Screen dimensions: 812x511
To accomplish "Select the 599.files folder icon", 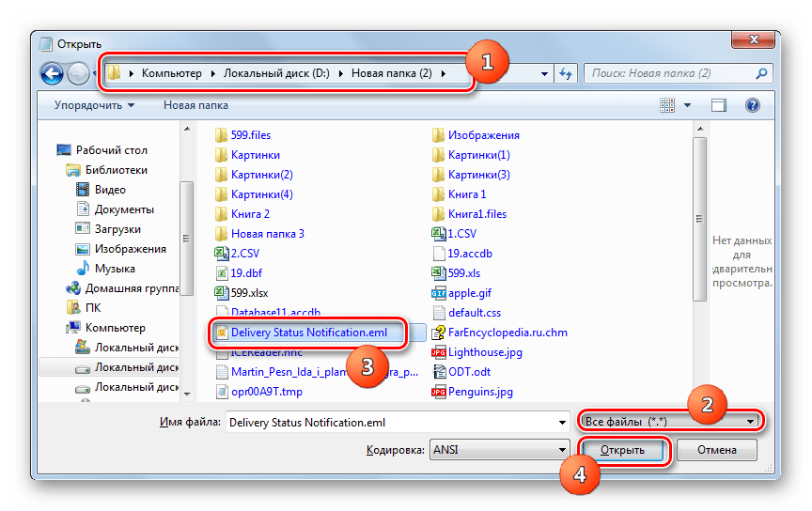I will [x=221, y=135].
